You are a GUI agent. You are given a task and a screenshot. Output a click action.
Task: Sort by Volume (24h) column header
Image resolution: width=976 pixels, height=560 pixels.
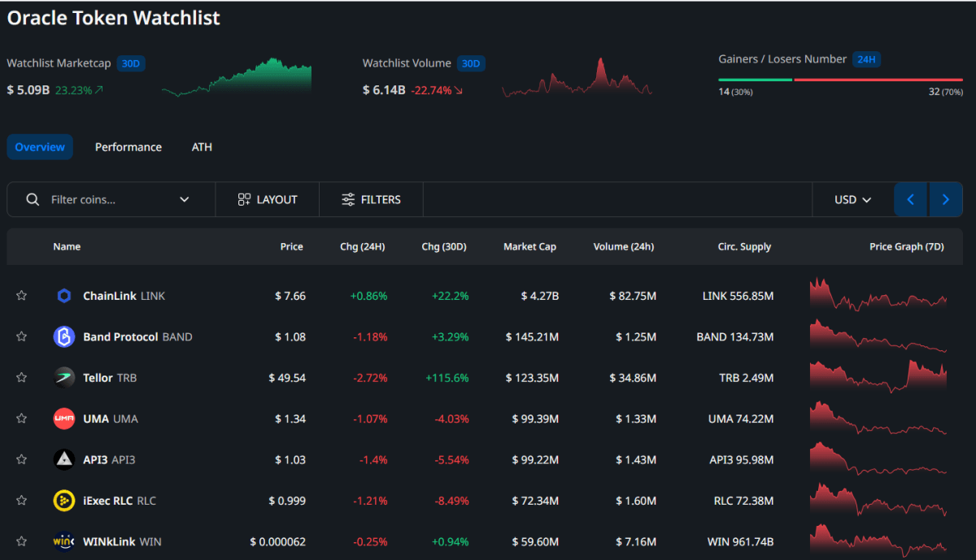624,246
